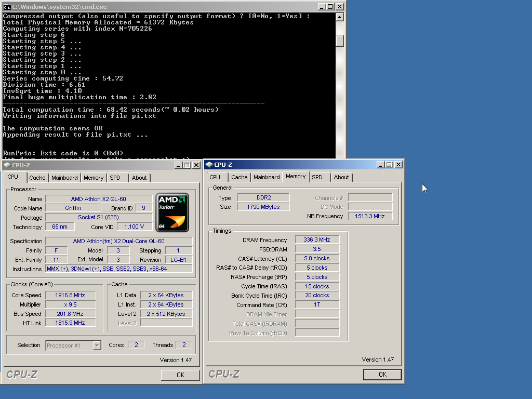This screenshot has height=399, width=532.
Task: Close the cmd.exe window
Action: coord(340,6)
